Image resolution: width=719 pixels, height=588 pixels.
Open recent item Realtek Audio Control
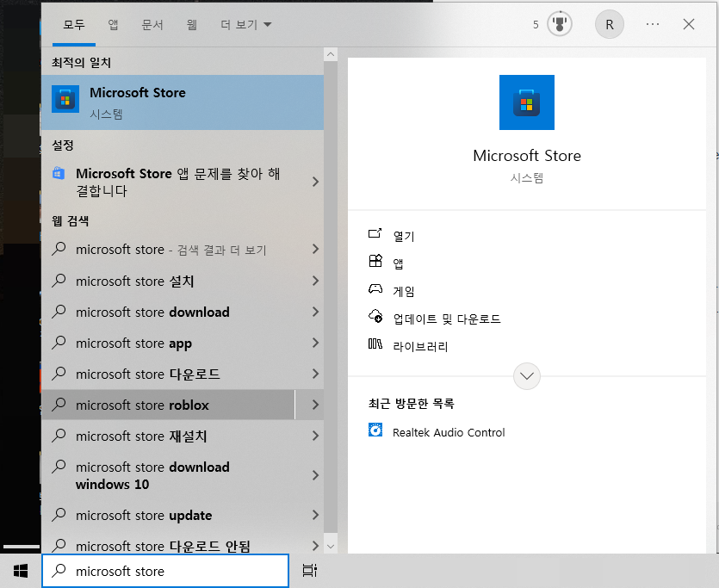tap(449, 432)
